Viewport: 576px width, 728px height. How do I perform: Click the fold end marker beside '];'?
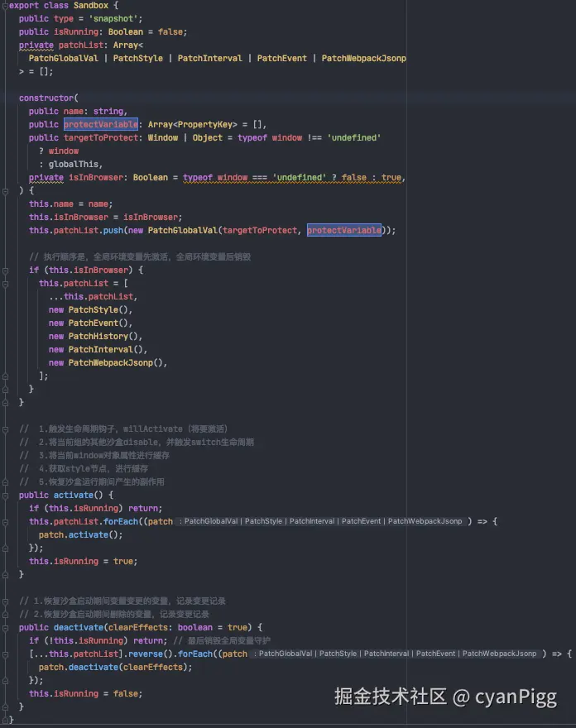[x=5, y=376]
